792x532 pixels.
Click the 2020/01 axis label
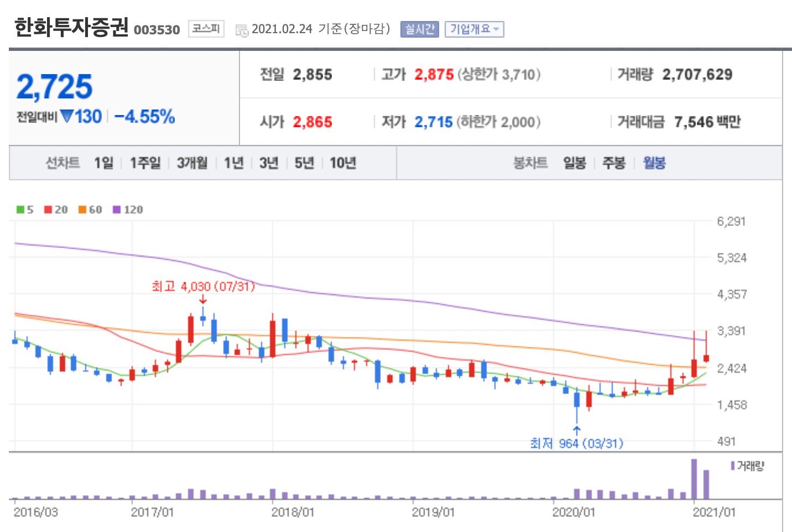[574, 512]
